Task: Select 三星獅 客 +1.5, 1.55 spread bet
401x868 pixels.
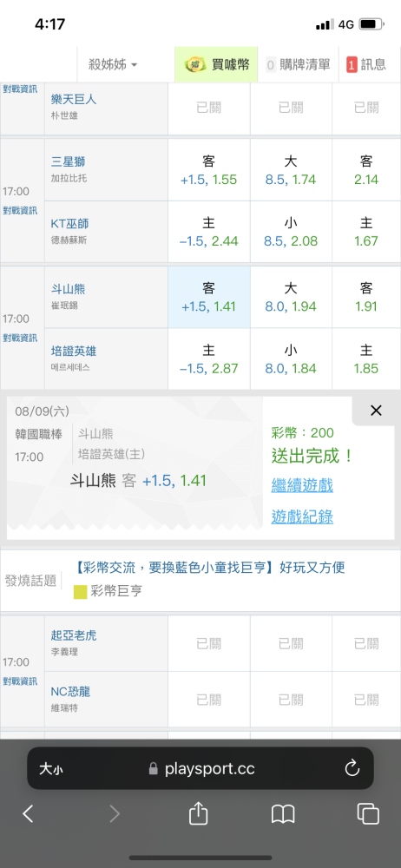Action: (x=209, y=170)
